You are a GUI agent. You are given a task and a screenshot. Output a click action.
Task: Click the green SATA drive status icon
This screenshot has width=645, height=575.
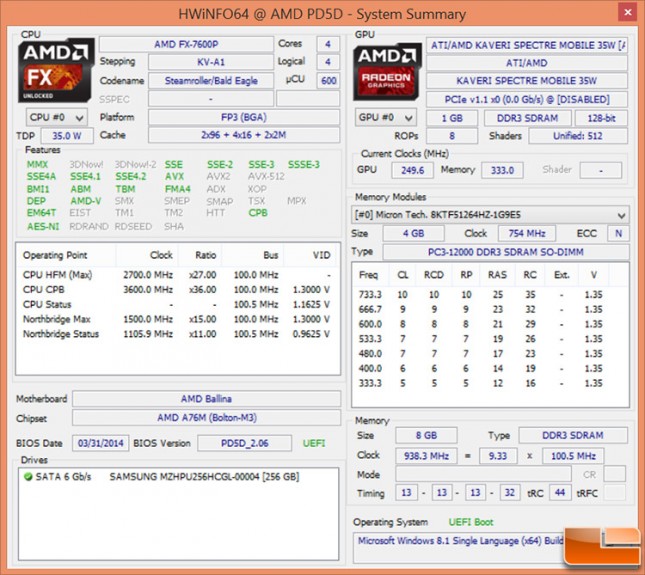coord(28,477)
